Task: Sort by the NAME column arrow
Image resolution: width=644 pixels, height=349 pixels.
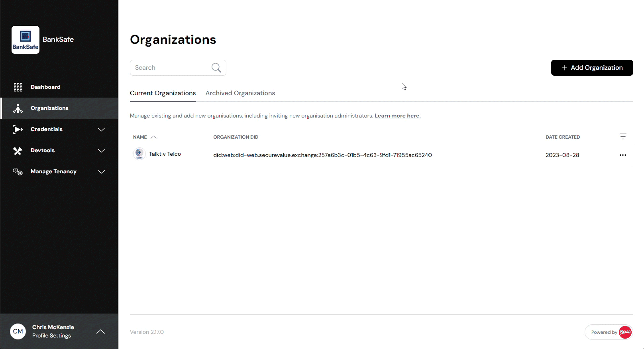Action: click(154, 137)
